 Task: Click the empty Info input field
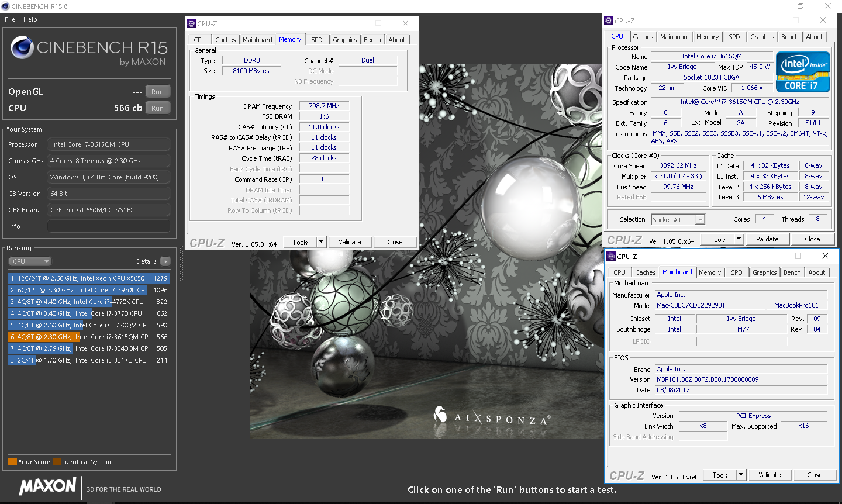(x=109, y=226)
